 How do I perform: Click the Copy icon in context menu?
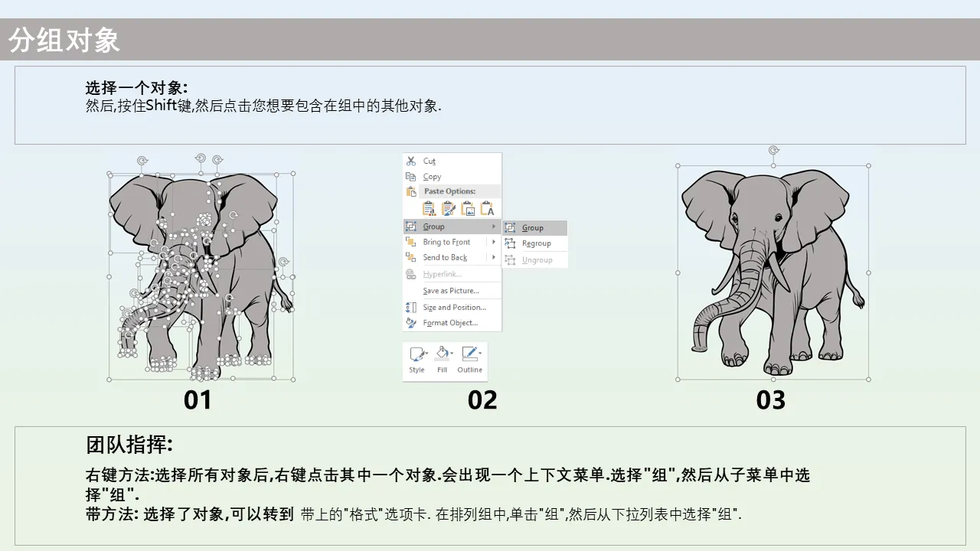point(411,177)
